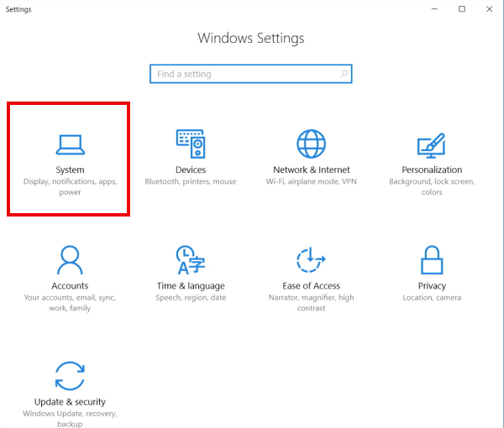
Task: Click 'Display, notifications, apps, power' description
Action: coord(70,186)
